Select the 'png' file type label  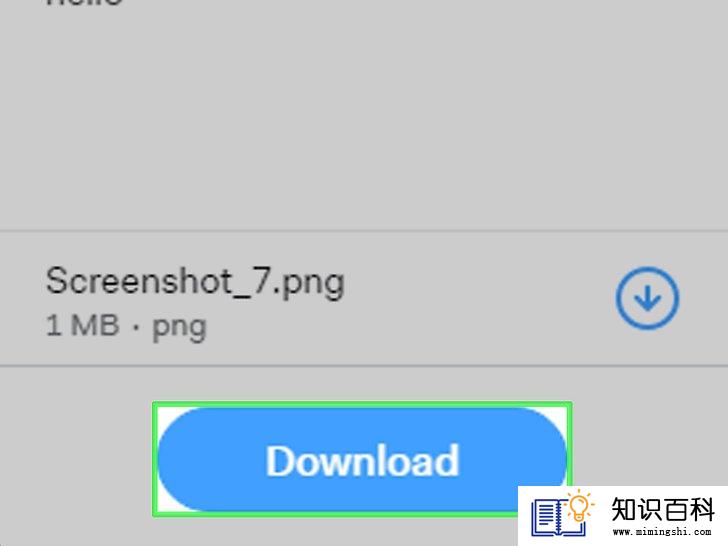(179, 328)
